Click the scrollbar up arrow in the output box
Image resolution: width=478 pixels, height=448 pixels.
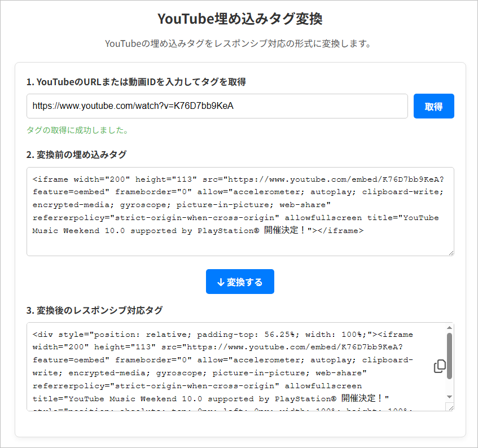(449, 328)
